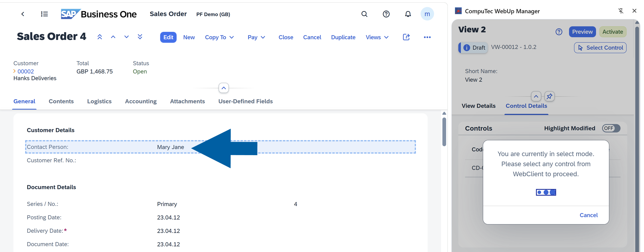Click the help question mark in the top bar
Image resolution: width=644 pixels, height=252 pixels.
tap(386, 14)
